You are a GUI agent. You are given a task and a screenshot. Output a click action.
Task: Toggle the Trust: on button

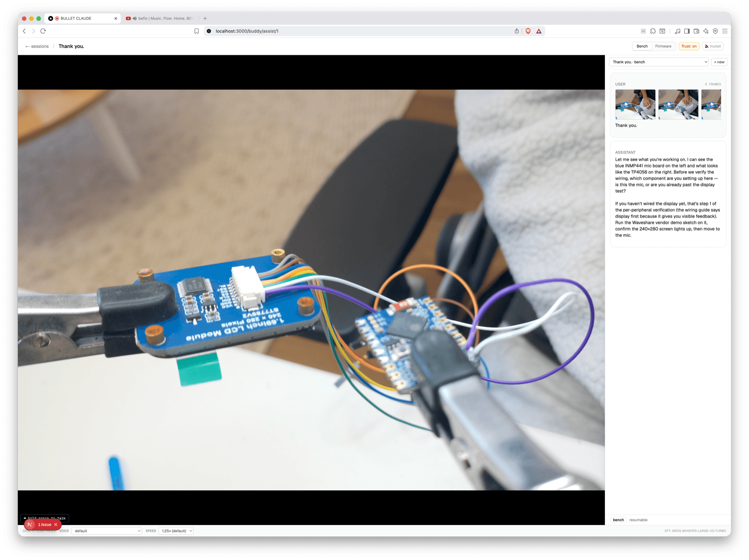(x=689, y=46)
